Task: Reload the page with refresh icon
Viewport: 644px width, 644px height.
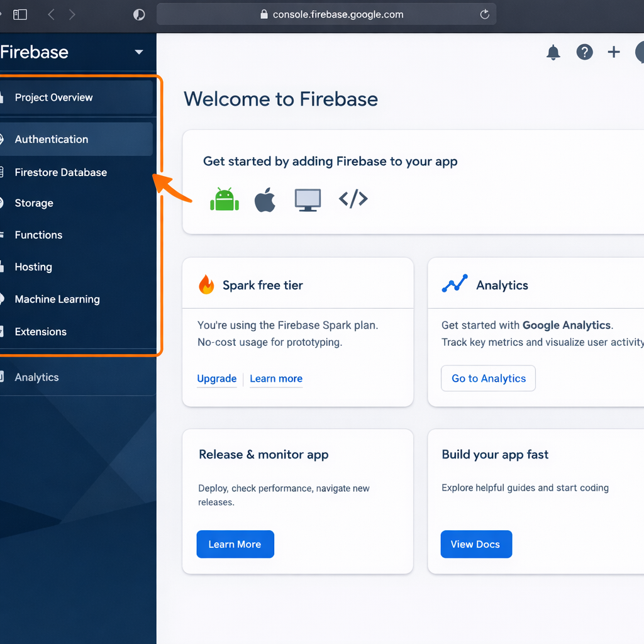Action: pos(484,14)
